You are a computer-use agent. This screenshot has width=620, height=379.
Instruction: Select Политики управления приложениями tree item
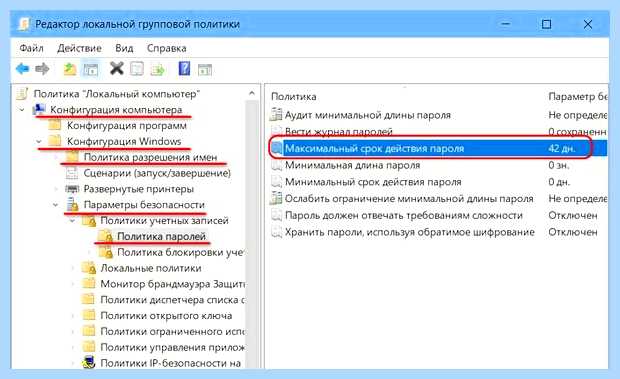(x=172, y=347)
